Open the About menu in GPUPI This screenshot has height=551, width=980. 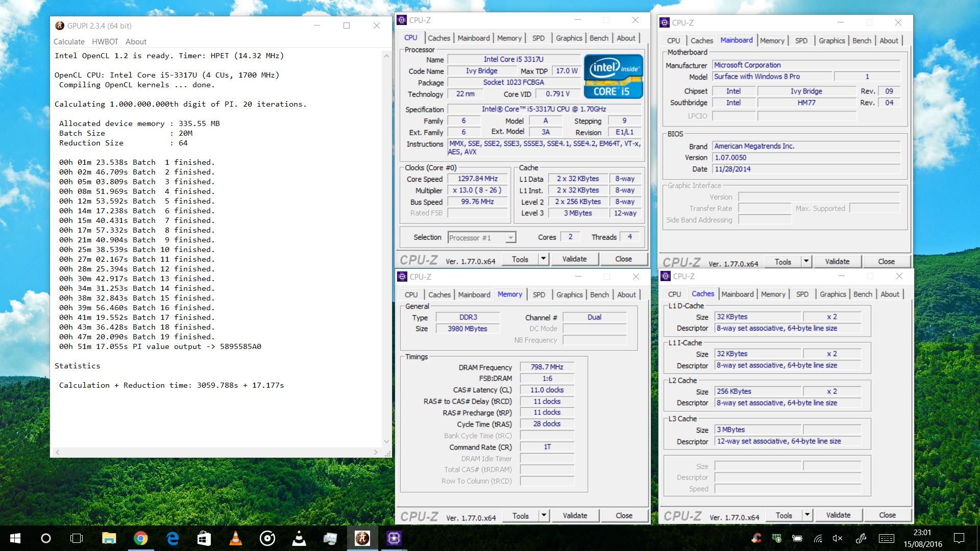coord(136,42)
